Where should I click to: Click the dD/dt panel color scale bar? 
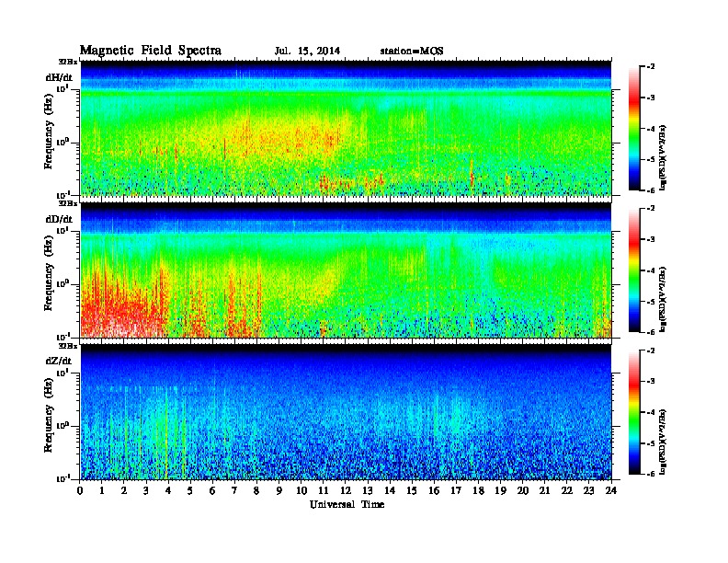(634, 270)
